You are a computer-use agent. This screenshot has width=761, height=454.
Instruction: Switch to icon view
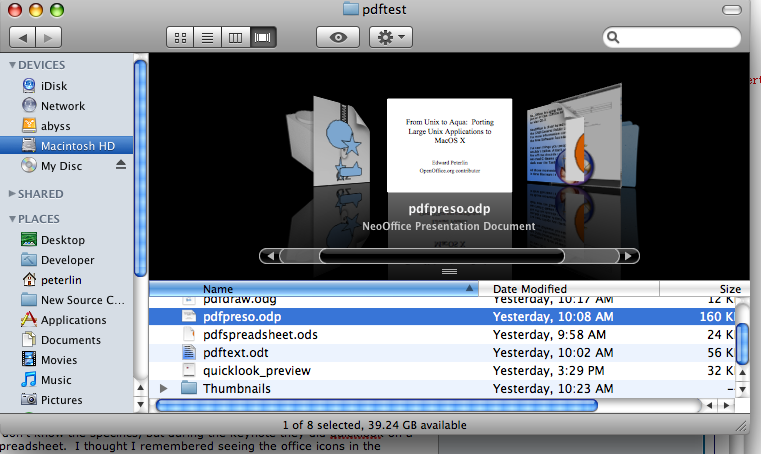coord(180,37)
